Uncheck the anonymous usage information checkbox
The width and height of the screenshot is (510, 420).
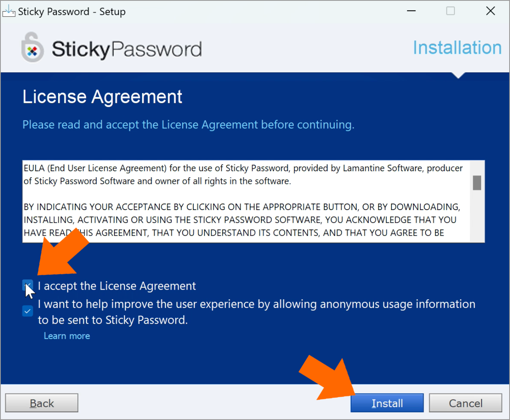tap(28, 311)
